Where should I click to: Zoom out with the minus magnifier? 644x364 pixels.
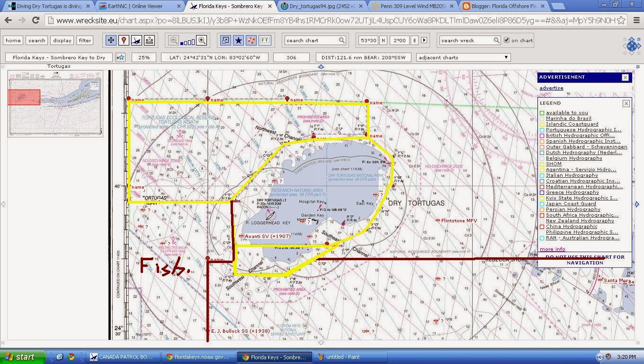[173, 40]
